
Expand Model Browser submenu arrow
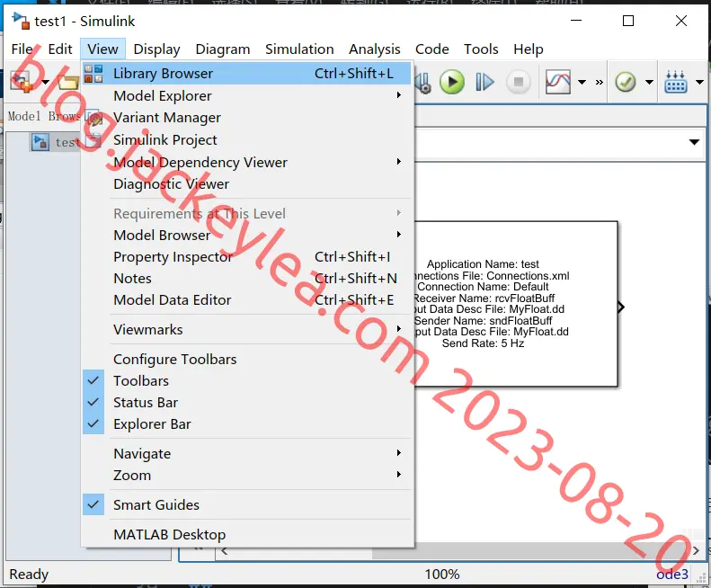click(x=398, y=234)
